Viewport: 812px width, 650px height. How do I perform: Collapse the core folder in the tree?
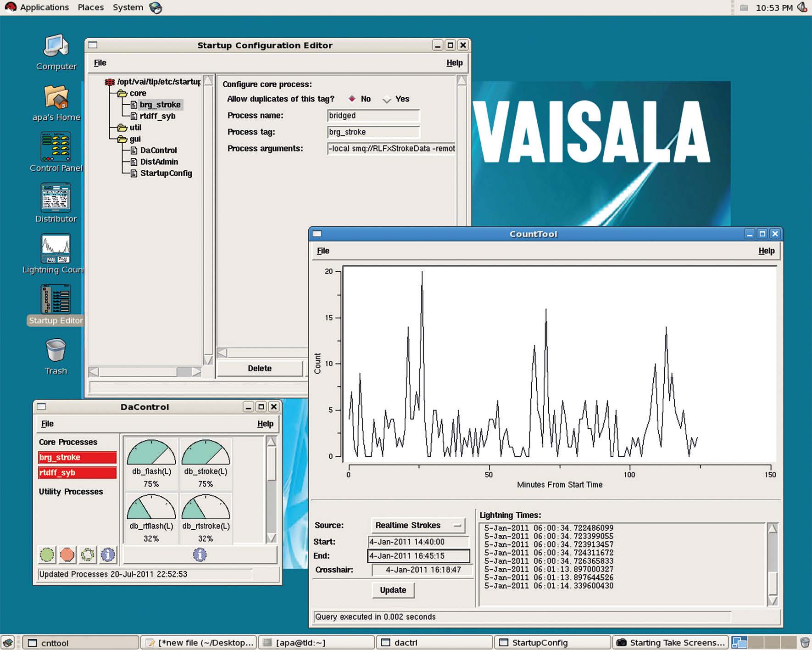pyautogui.click(x=122, y=93)
